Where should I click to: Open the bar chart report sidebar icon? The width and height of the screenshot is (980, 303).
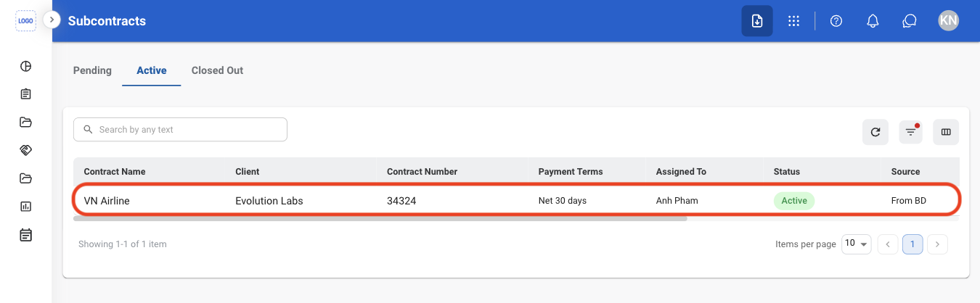[25, 207]
